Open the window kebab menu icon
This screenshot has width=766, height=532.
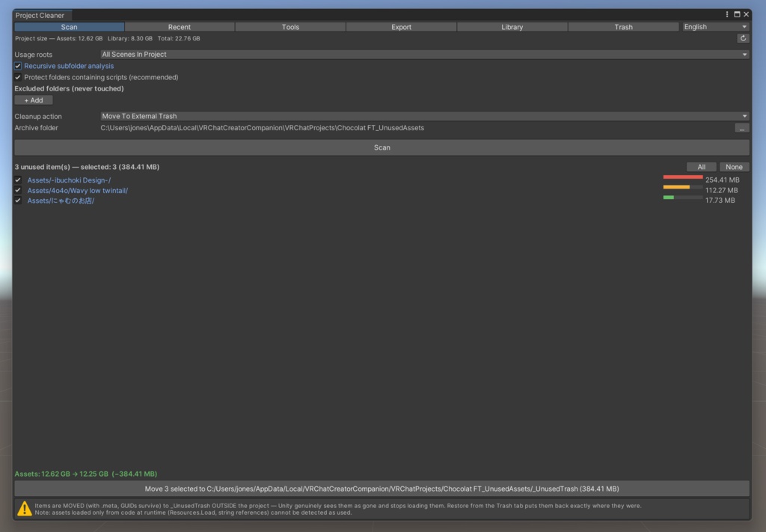point(727,15)
